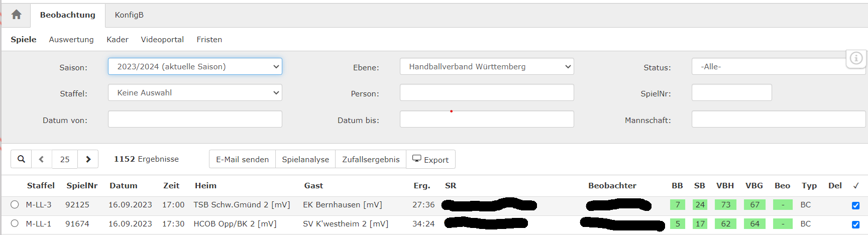Focus the Datum von input field

click(195, 119)
